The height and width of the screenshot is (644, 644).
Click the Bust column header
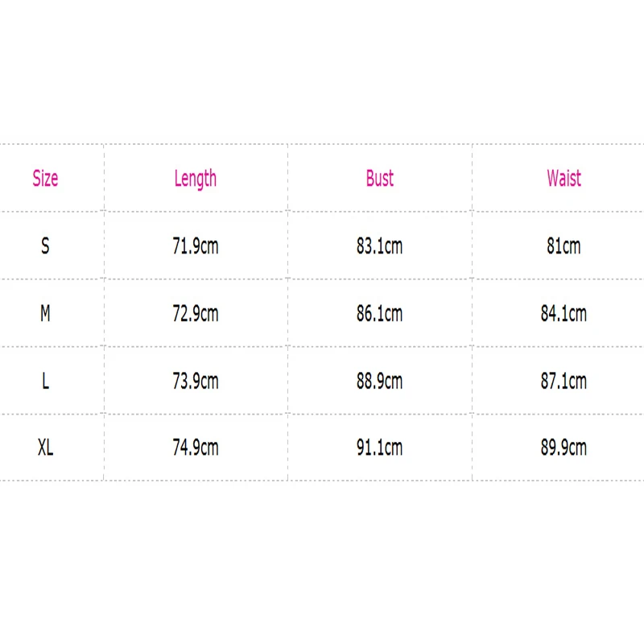[380, 179]
